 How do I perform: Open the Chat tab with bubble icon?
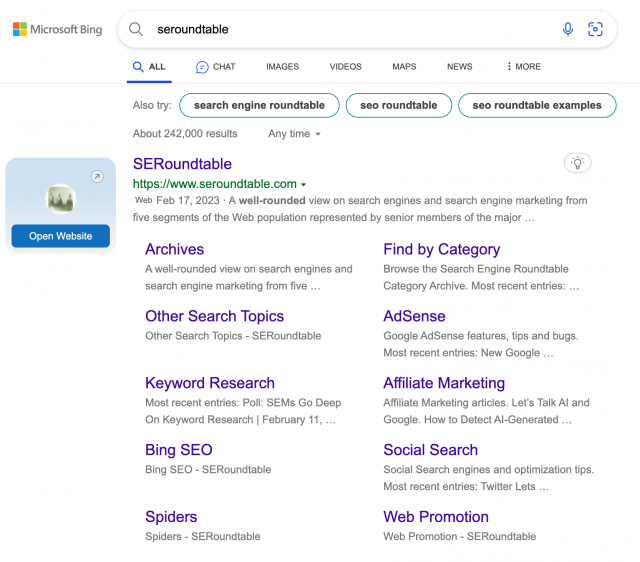coord(216,67)
